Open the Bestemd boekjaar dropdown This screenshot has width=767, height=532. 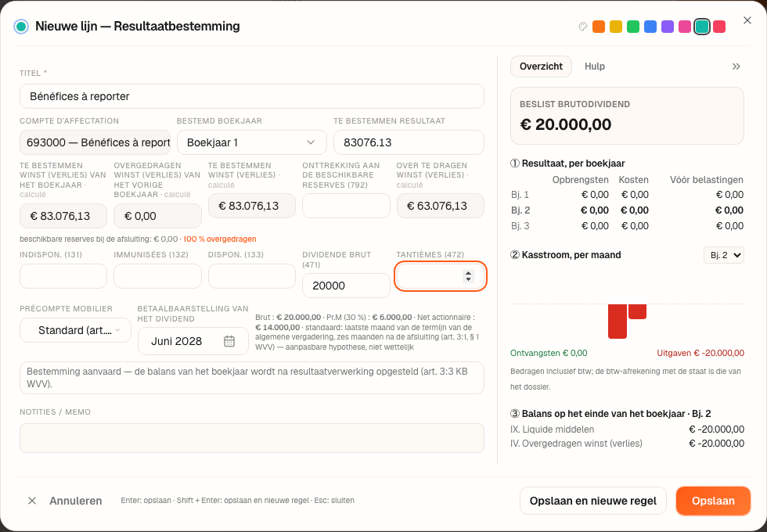pos(251,142)
